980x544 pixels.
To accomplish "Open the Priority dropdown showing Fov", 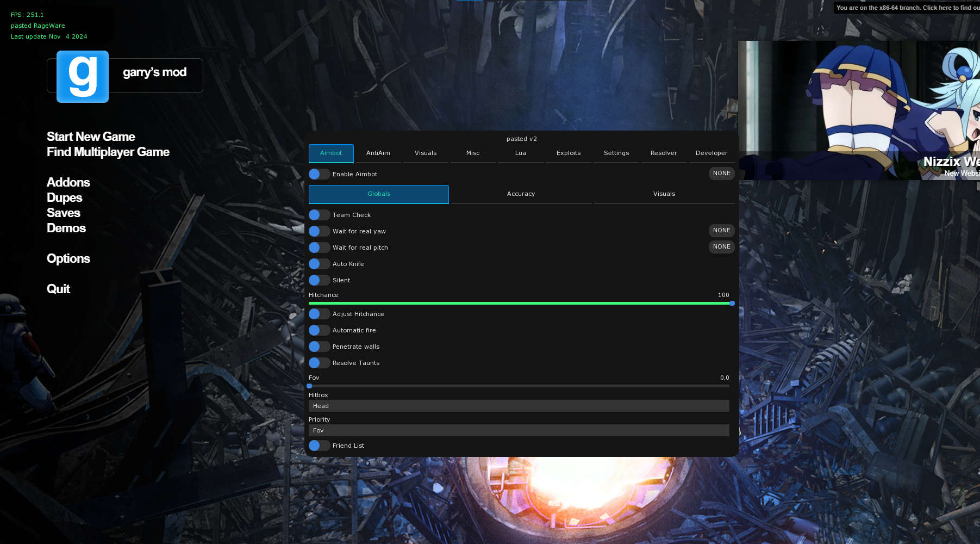I will coord(519,430).
